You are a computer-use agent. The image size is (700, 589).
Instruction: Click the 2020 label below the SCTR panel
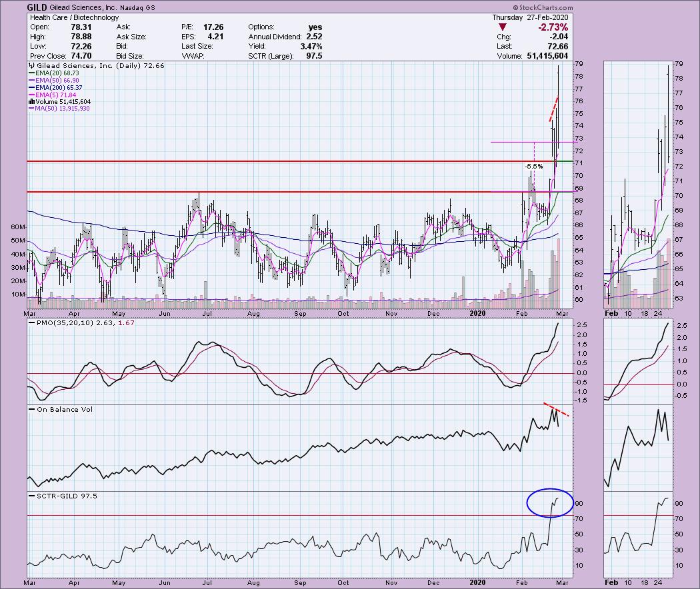point(478,583)
